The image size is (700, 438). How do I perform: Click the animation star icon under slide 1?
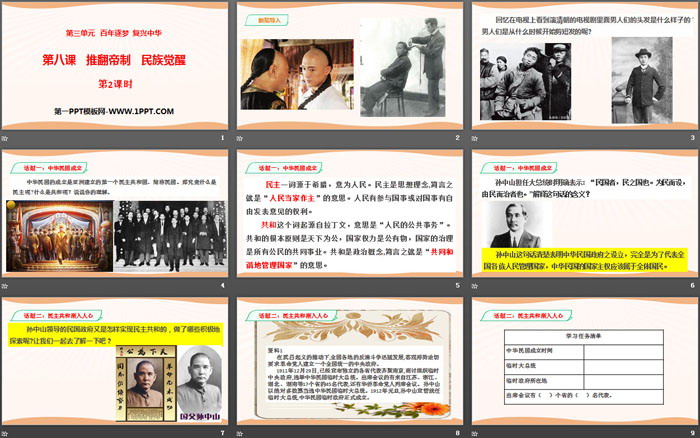click(x=5, y=138)
